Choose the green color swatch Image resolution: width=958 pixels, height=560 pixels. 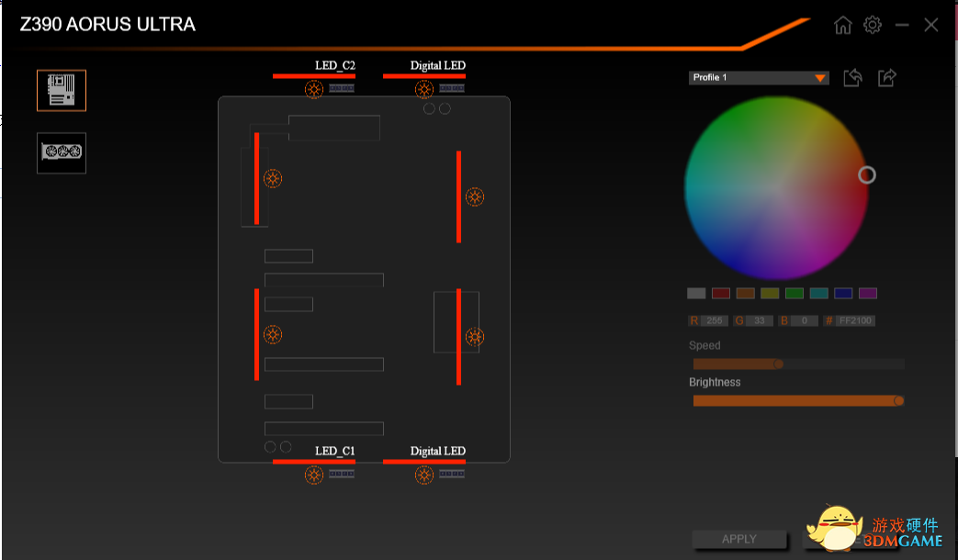pos(795,293)
